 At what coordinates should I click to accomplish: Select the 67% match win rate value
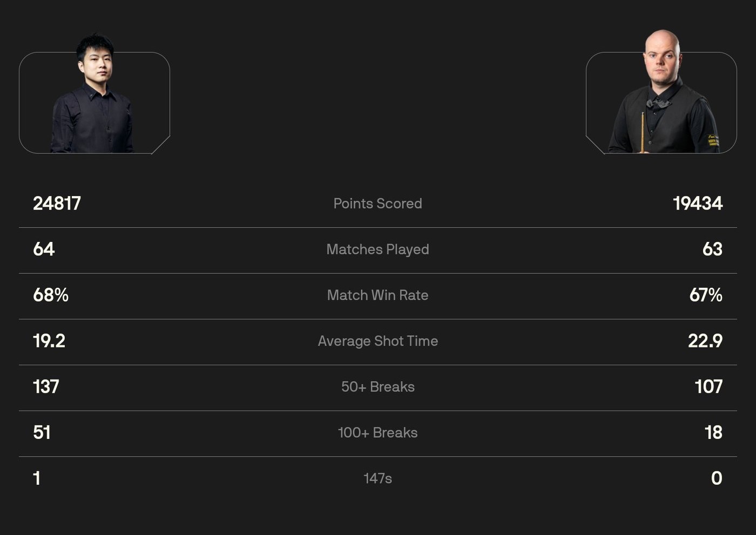click(705, 295)
